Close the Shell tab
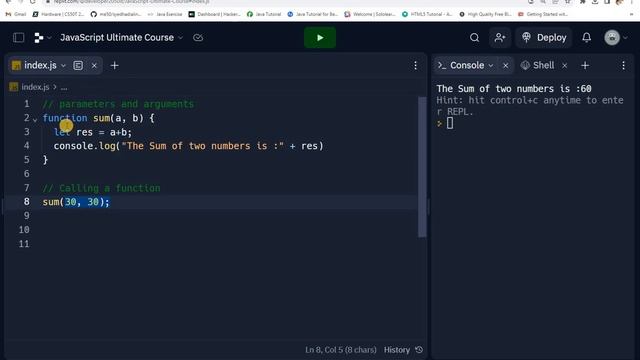640x360 pixels. 564,65
